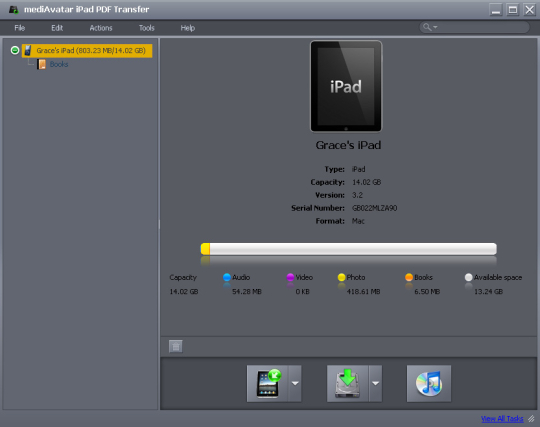The image size is (540, 427).
Task: Minimize the mediAvatar window
Action: pyautogui.click(x=496, y=10)
